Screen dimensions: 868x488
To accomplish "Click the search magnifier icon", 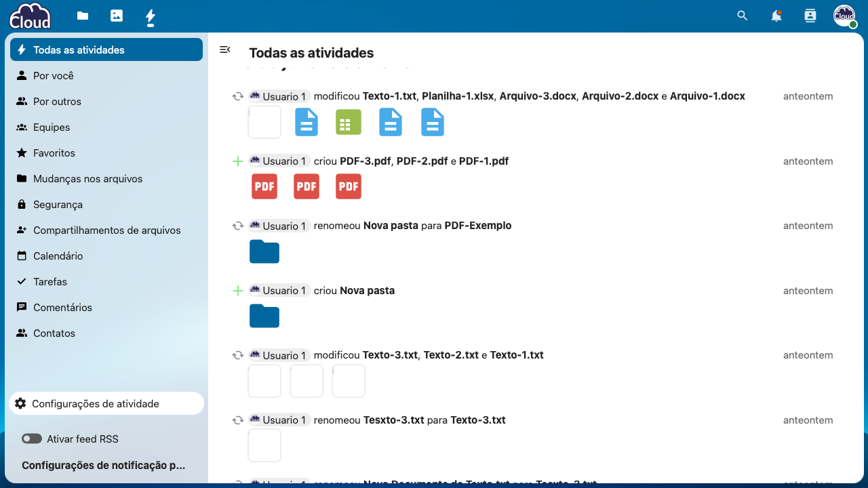I will click(743, 16).
